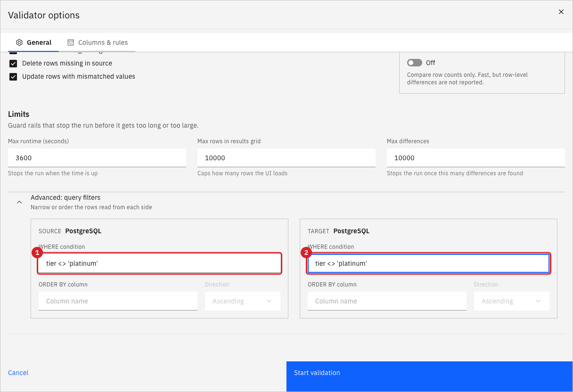Close the Validator options dialog

(561, 12)
